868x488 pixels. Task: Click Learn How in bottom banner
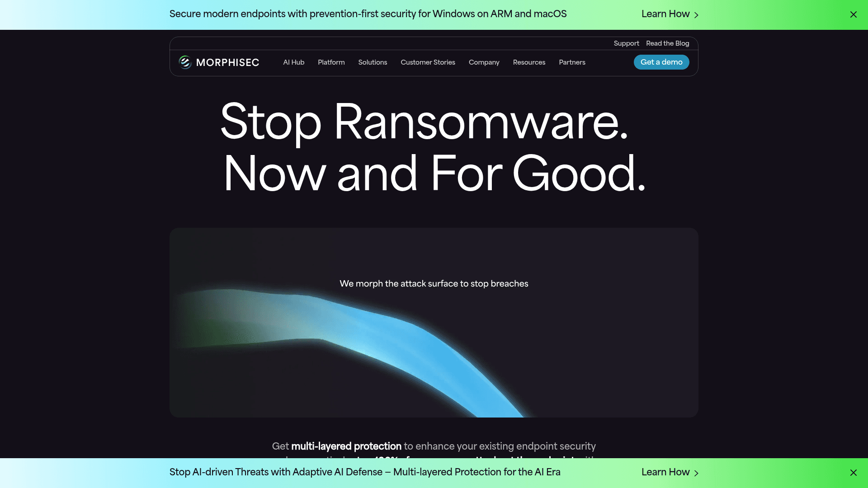coord(665,472)
